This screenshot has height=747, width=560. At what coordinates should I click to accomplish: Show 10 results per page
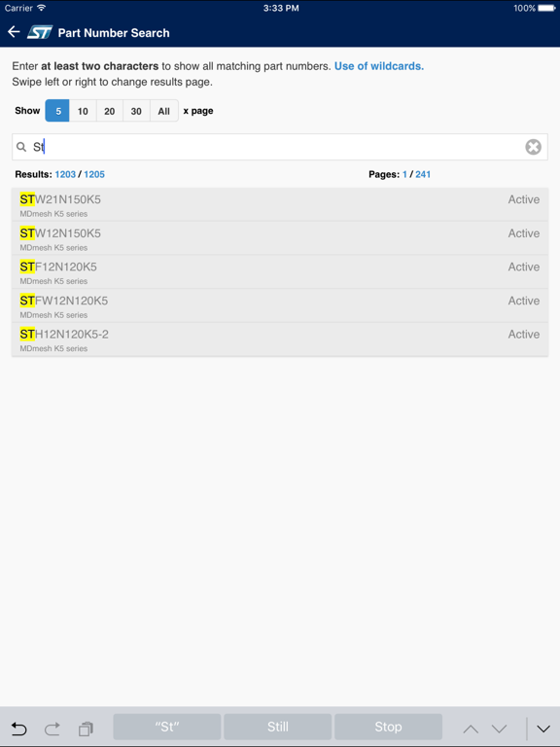[83, 111]
